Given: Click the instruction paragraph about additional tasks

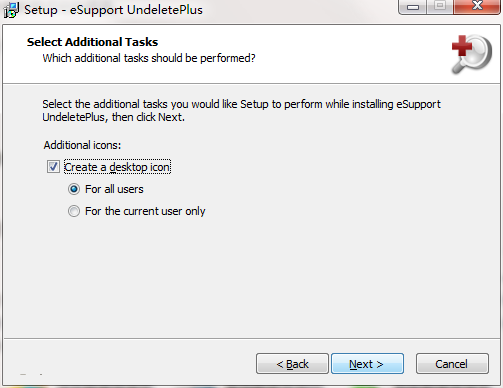Looking at the screenshot, I should 241,110.
